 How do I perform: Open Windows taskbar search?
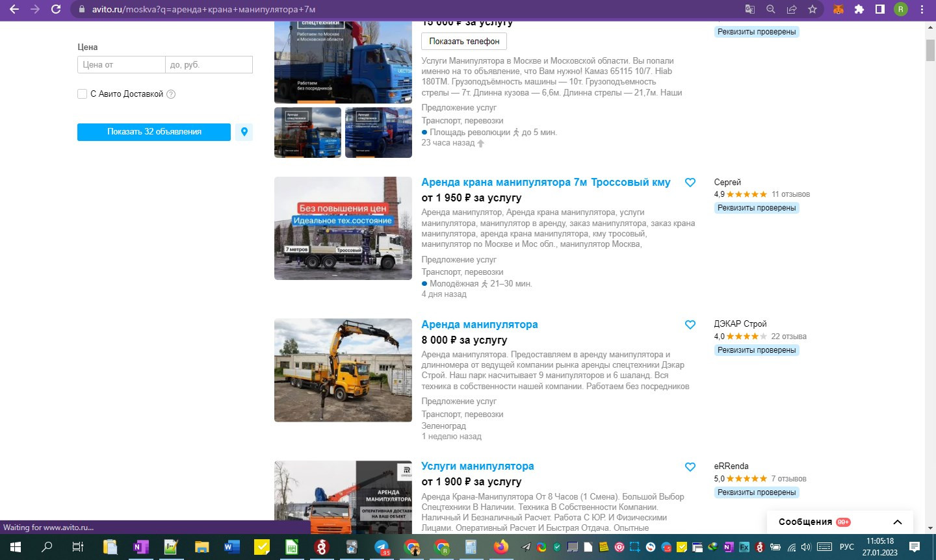47,547
